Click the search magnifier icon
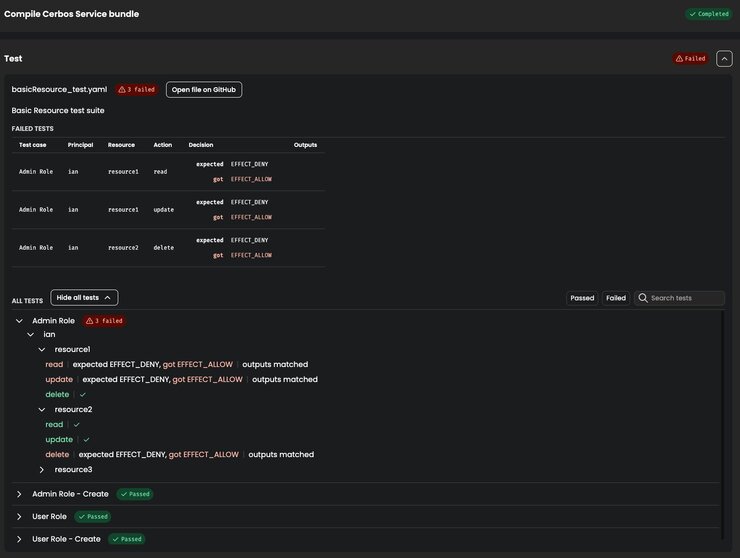 pyautogui.click(x=643, y=298)
